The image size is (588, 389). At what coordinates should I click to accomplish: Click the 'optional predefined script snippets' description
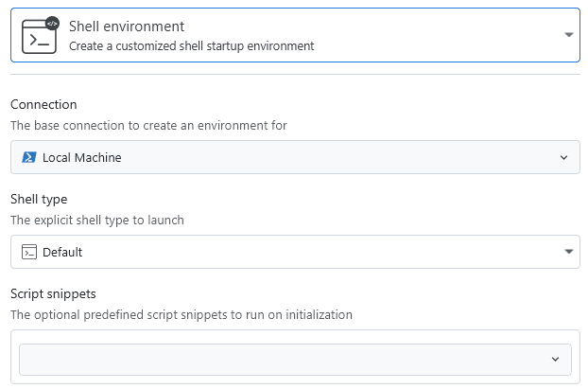pyautogui.click(x=182, y=314)
